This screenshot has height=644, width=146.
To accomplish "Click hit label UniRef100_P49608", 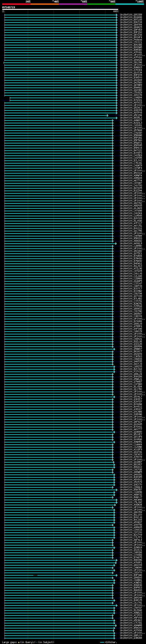I will (131, 40).
